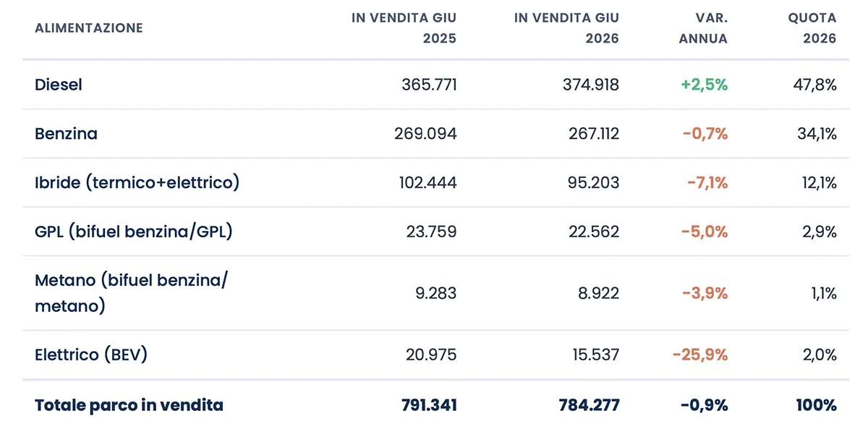Select the IN VENDITA GIU 2025 header
868x432 pixels.
tap(404, 28)
